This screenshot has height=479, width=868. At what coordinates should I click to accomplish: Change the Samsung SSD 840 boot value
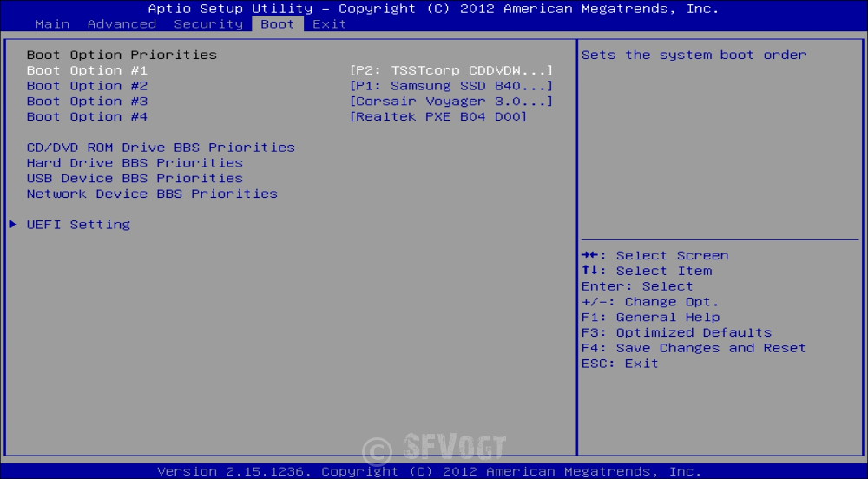(451, 86)
